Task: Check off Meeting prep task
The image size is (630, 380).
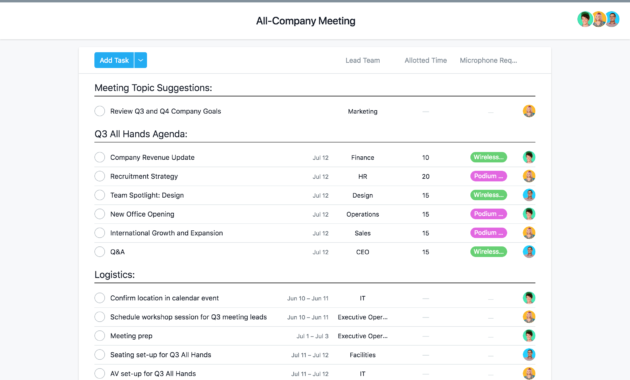Action: (x=100, y=335)
